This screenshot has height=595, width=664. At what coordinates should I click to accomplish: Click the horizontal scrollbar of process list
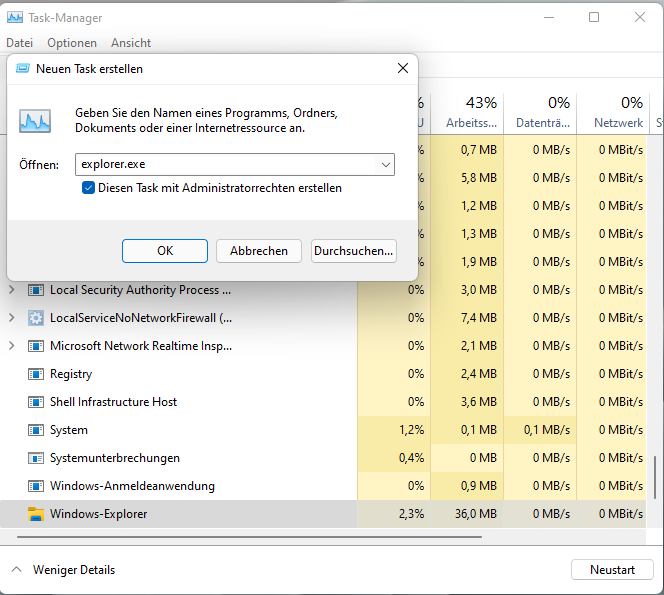(249, 537)
